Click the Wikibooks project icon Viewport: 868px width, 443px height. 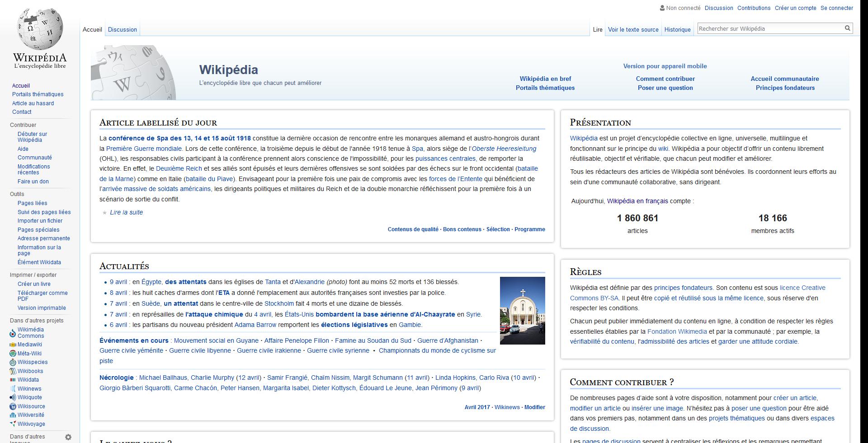[x=13, y=371]
